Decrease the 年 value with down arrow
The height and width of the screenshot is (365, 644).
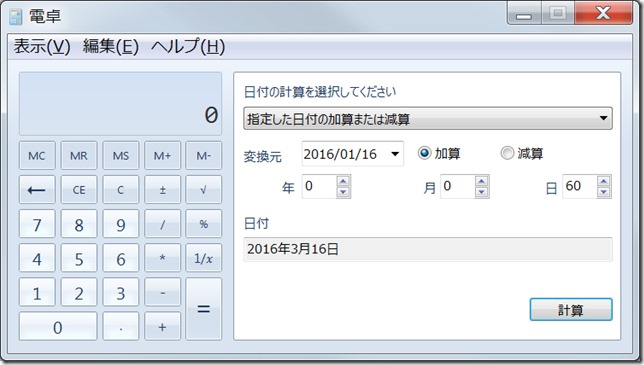pos(343,192)
